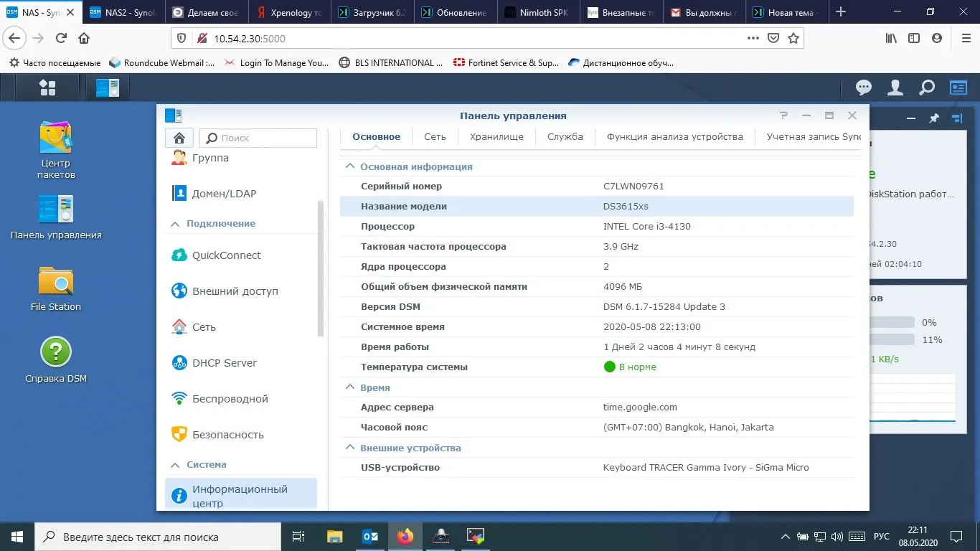
Task: Switch to the Сеть tab
Action: (x=435, y=136)
